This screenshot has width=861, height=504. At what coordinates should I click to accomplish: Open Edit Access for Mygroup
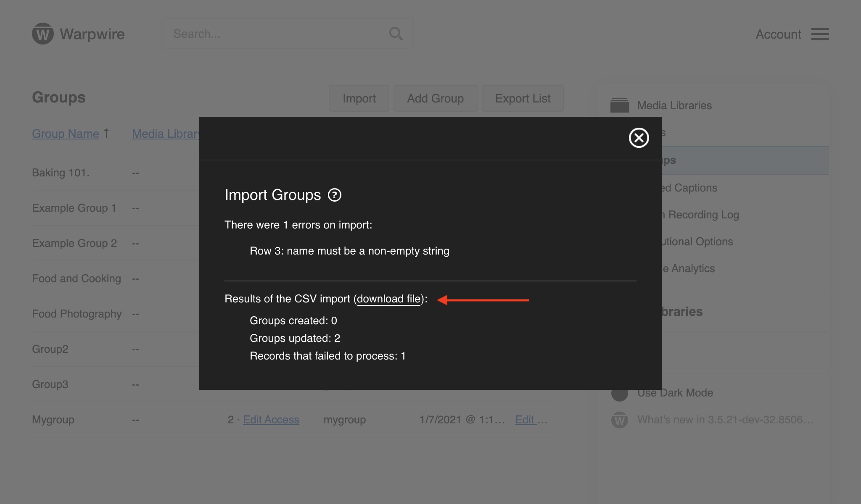271,420
